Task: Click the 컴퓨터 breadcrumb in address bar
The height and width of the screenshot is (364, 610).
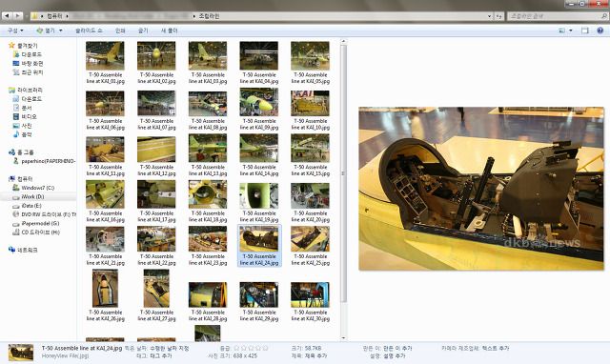Action: tap(54, 16)
